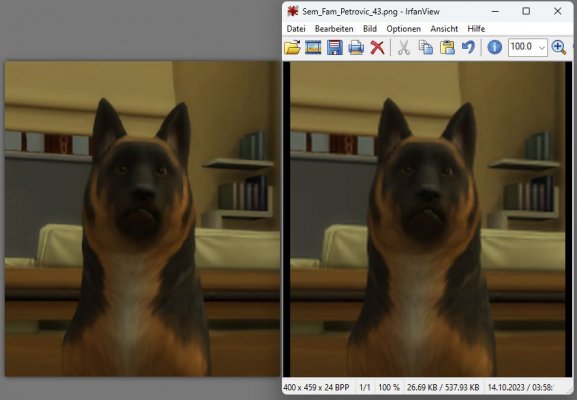577x400 pixels.
Task: Delete file using the red X icon
Action: tap(377, 47)
